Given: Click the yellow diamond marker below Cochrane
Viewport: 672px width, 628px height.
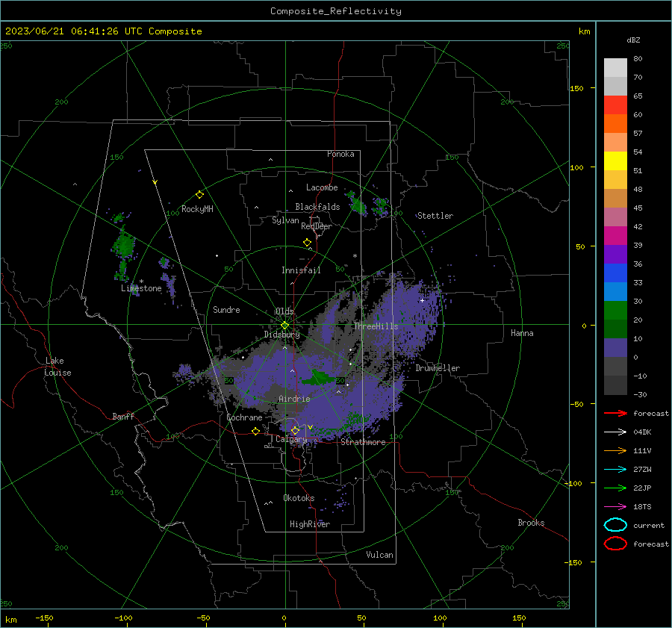Looking at the screenshot, I should point(256,431).
